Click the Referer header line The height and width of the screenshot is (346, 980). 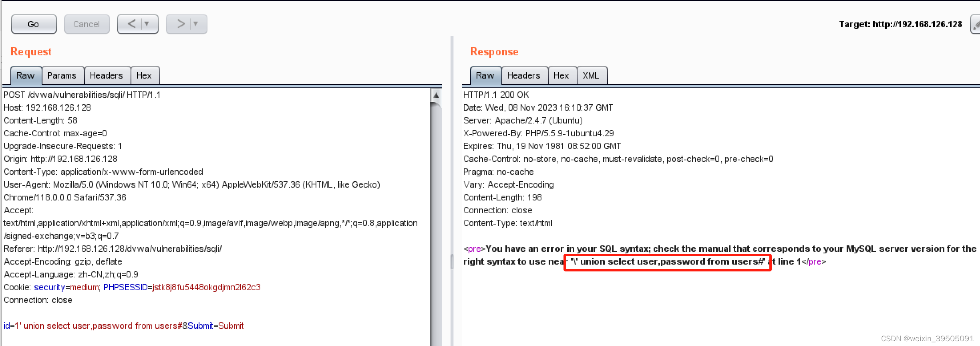pos(113,249)
